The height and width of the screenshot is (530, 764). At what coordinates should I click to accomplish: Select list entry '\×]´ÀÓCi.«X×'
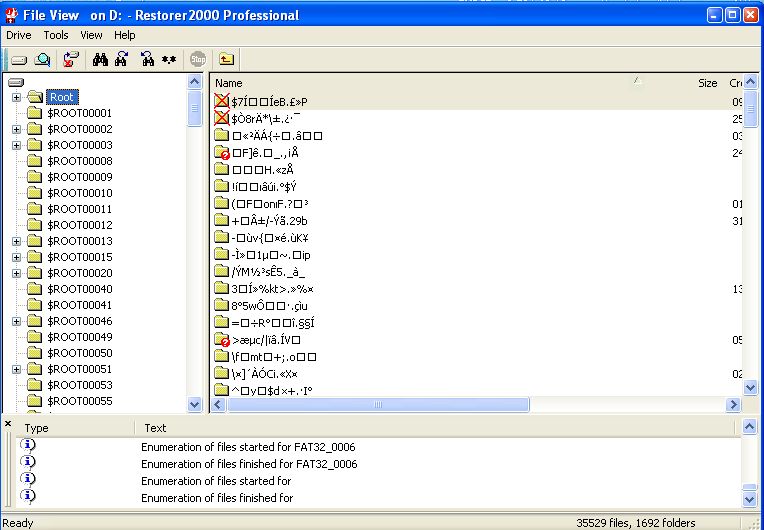click(265, 374)
